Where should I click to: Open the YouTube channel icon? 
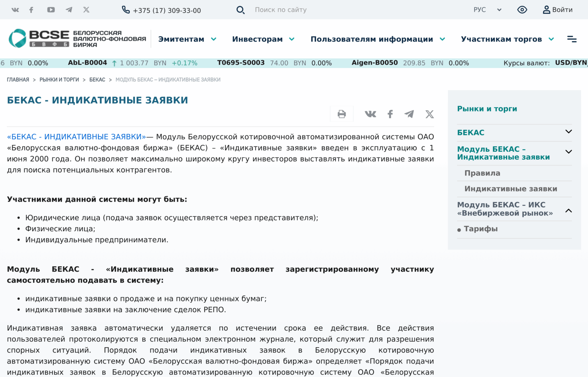point(51,10)
